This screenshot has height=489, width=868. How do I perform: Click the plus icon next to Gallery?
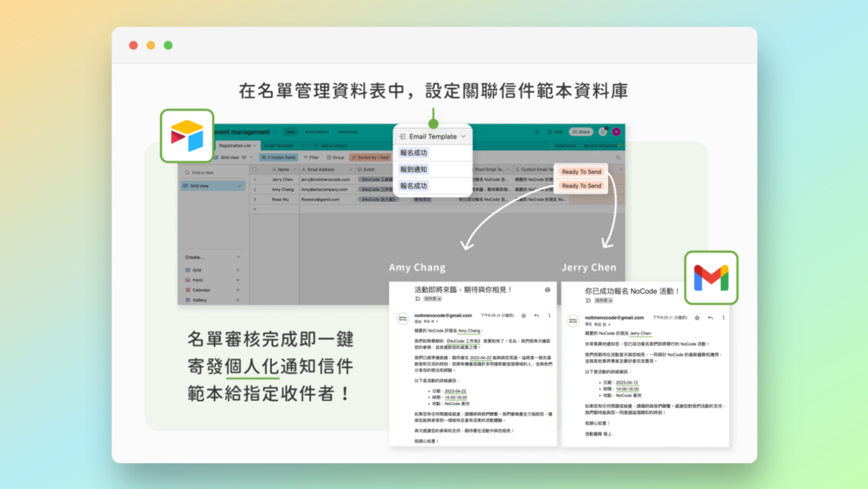[x=238, y=300]
